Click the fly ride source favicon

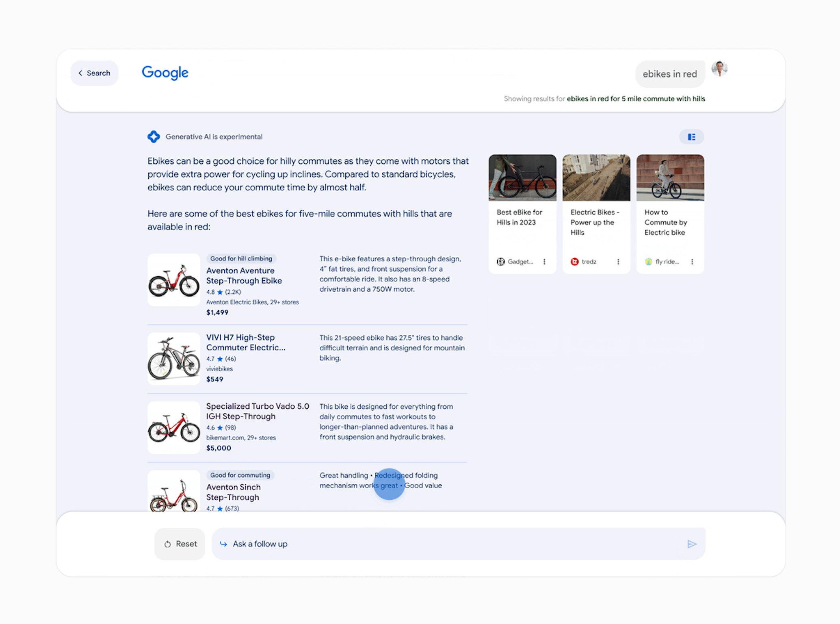coord(649,262)
